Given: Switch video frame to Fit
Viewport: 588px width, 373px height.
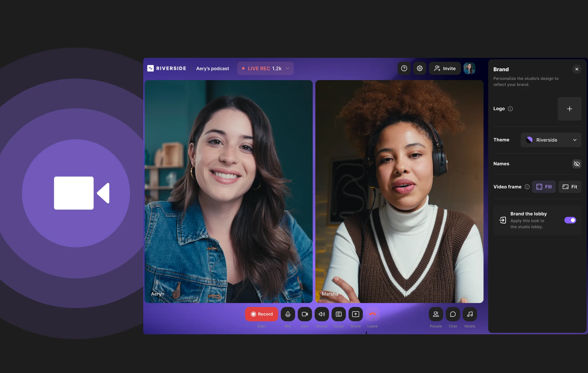Looking at the screenshot, I should pos(570,187).
